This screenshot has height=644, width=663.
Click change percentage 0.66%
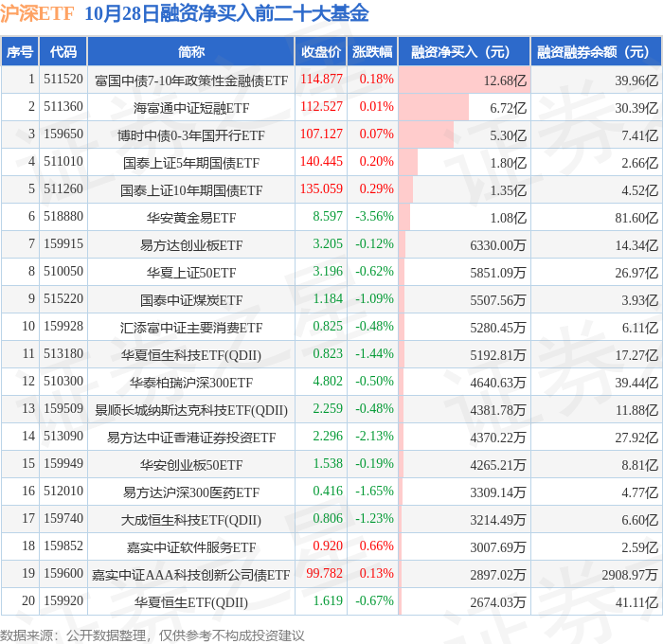pos(376,546)
